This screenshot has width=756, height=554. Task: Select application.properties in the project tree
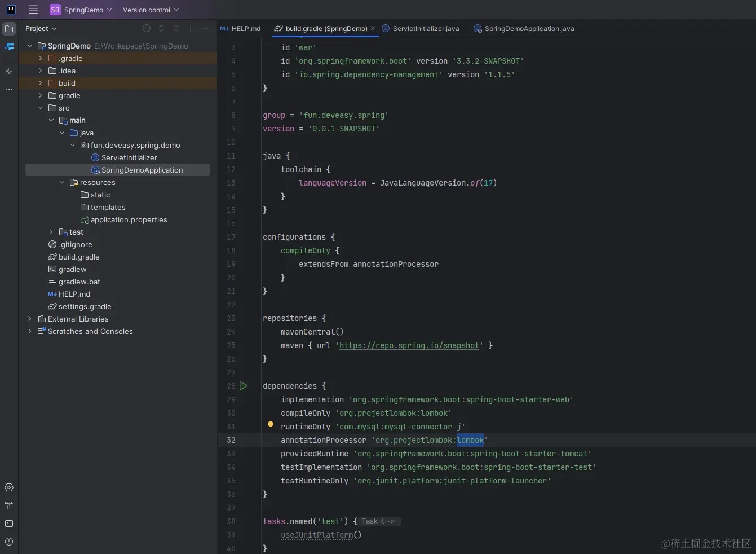[129, 219]
